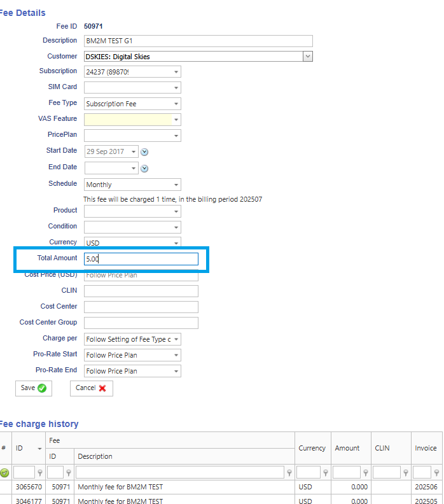The width and height of the screenshot is (444, 504).
Task: Expand the Pro-Rate Start dropdown
Action: (176, 356)
